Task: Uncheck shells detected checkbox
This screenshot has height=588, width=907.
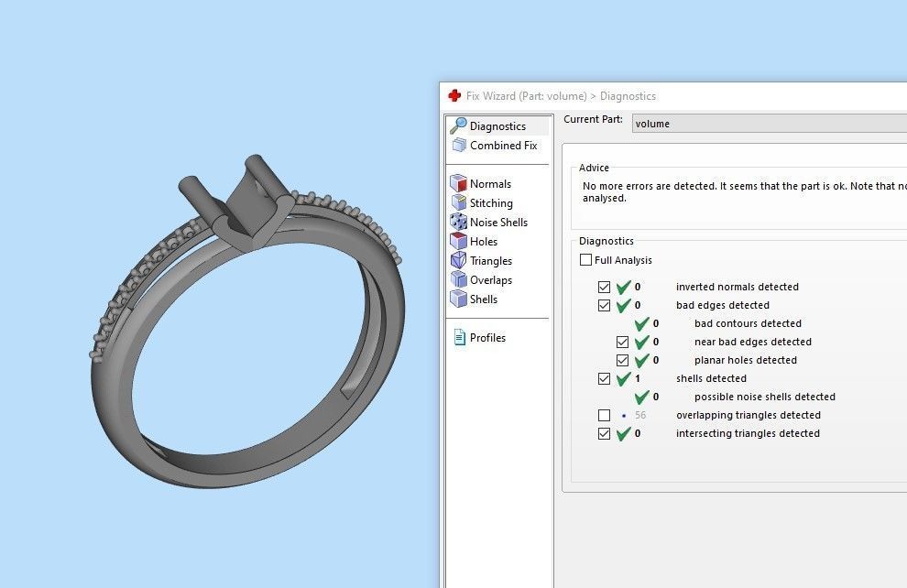Action: tap(604, 378)
